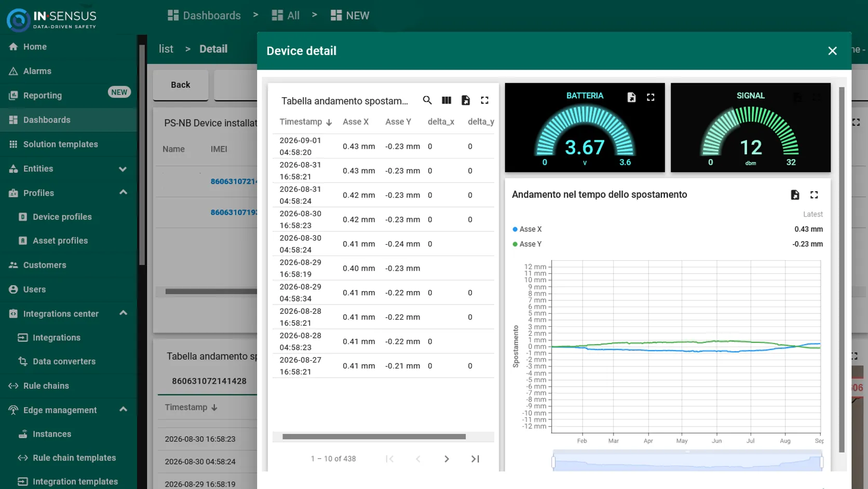Image resolution: width=868 pixels, height=489 pixels.
Task: Click the IN-SENSUS logo
Action: (x=52, y=19)
